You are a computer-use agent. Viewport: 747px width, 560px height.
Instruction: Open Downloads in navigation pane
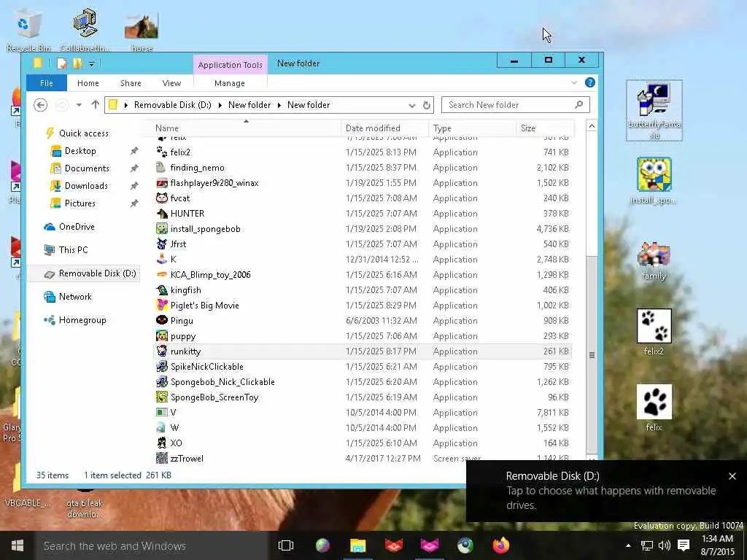(86, 186)
